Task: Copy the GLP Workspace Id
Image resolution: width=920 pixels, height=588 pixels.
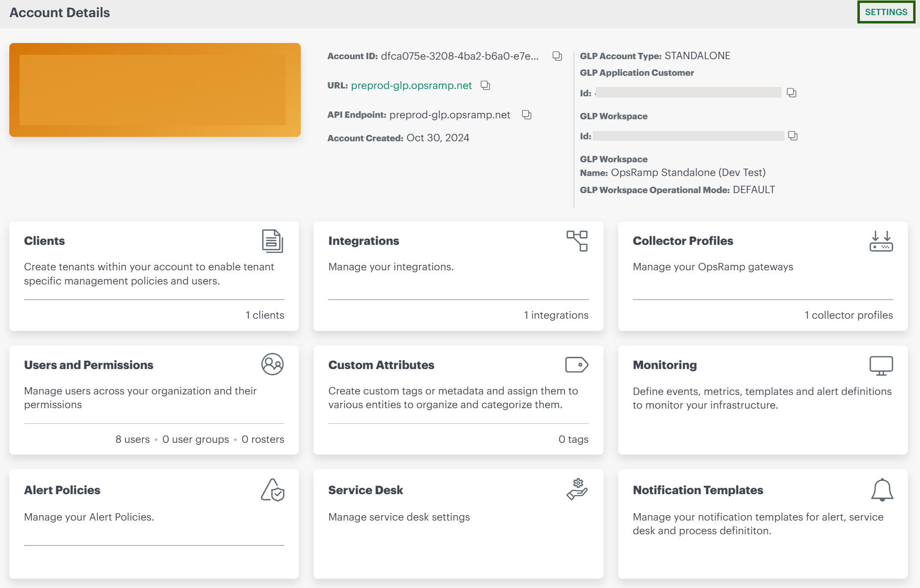Action: pyautogui.click(x=793, y=136)
